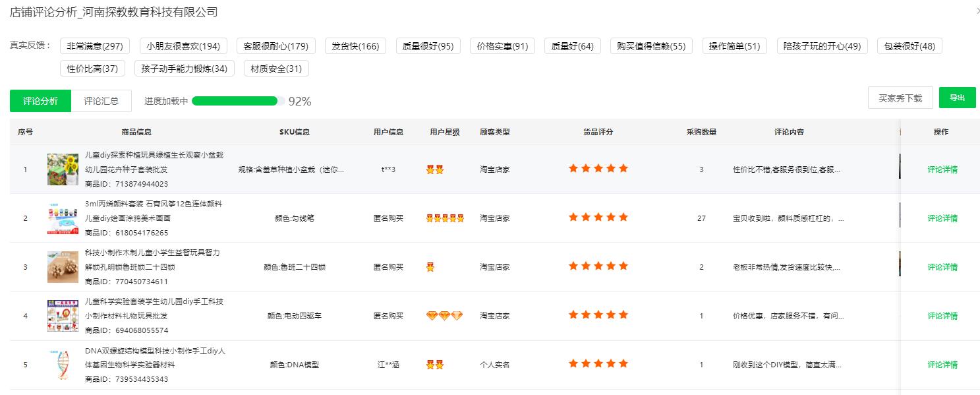The image size is (980, 395).
Task: Click the collapse arrow at top right
Action: (x=977, y=11)
